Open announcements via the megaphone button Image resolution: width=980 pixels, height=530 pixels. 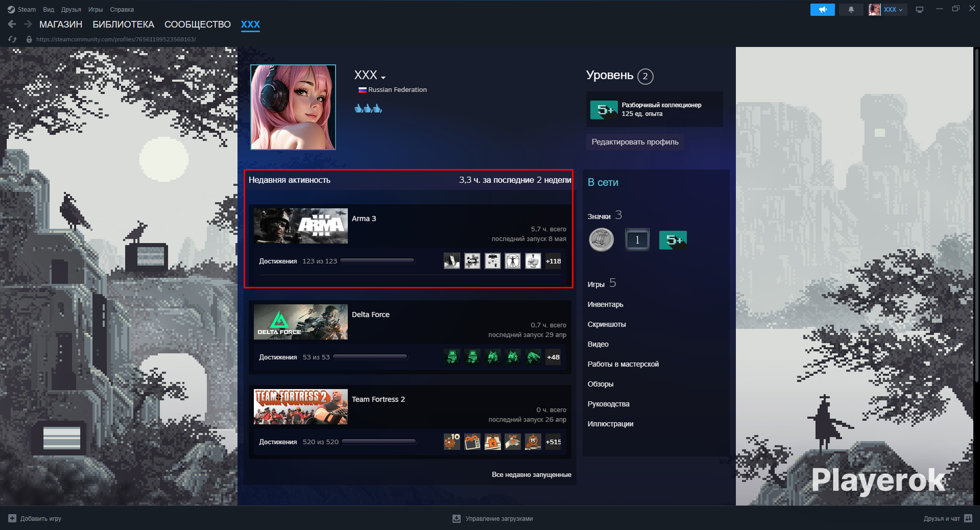pos(823,10)
